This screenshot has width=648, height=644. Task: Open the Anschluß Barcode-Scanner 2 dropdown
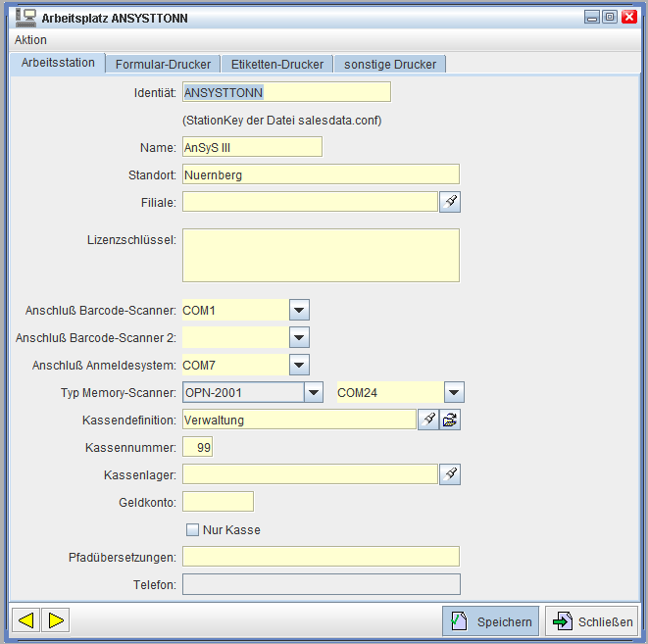point(300,338)
